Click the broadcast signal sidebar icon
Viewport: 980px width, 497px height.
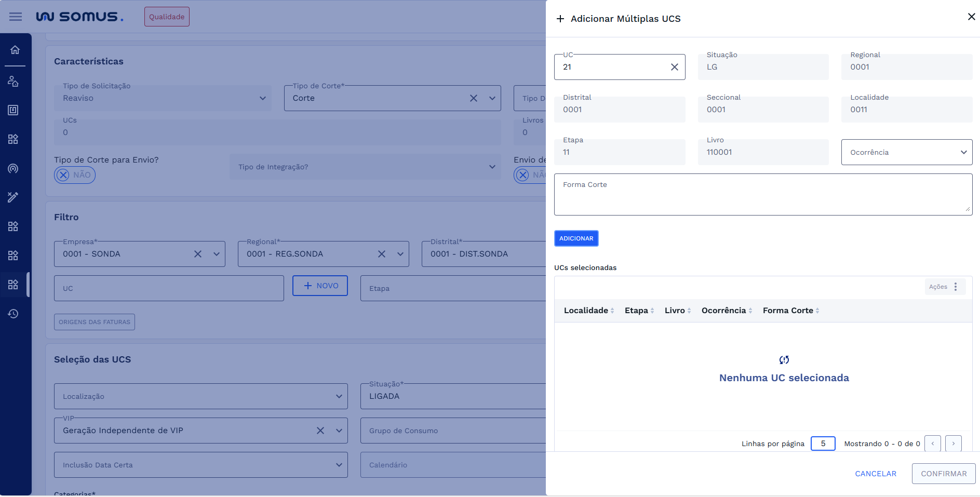[14, 168]
